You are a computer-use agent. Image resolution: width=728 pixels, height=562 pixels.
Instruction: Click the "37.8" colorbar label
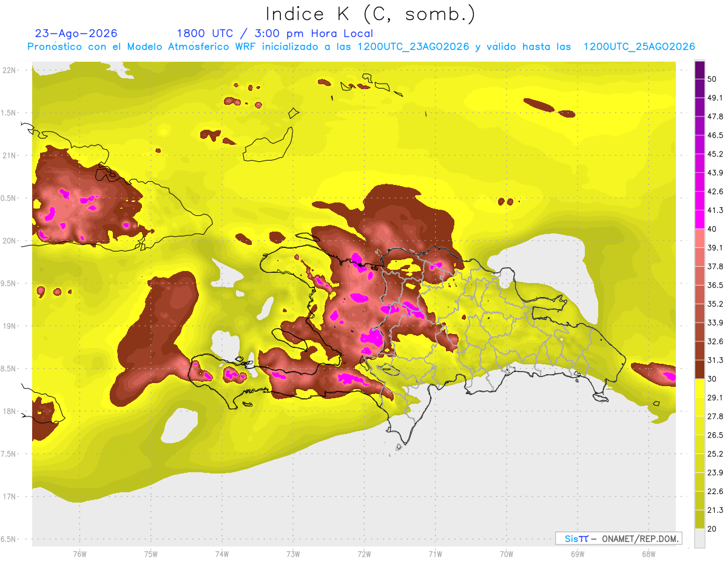tap(715, 267)
